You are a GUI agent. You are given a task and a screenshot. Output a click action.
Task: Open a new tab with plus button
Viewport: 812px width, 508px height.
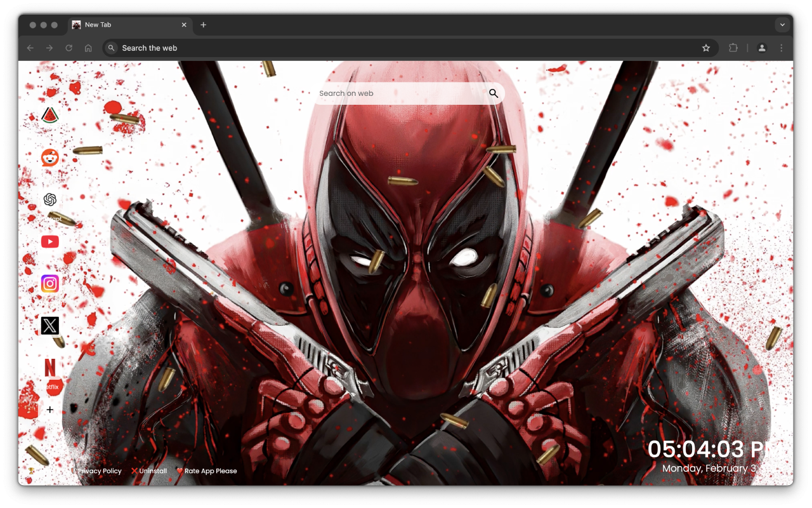tap(203, 25)
